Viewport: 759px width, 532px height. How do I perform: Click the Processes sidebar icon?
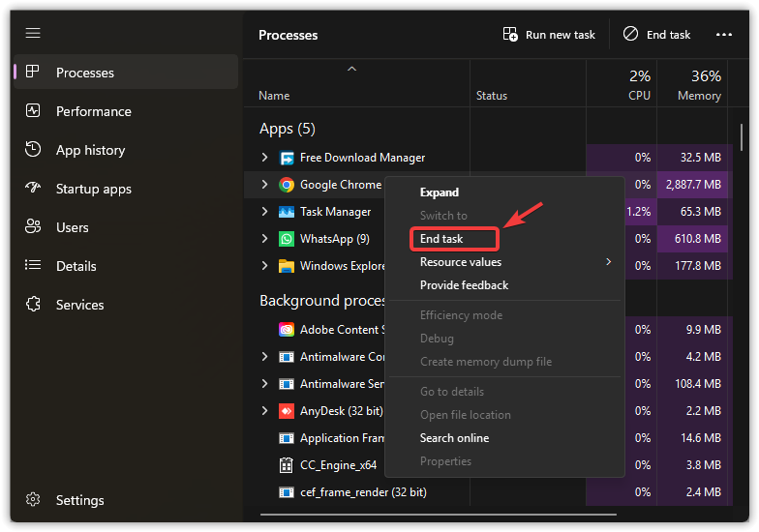[33, 73]
